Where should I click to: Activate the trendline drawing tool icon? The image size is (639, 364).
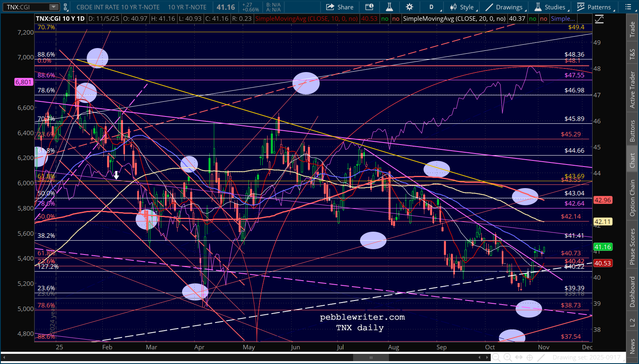point(541,357)
